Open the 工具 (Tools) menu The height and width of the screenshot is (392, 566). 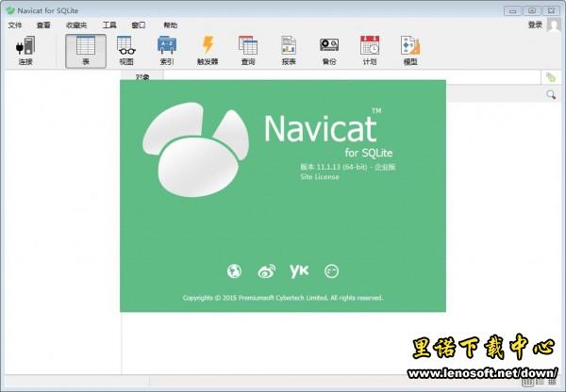pos(109,24)
